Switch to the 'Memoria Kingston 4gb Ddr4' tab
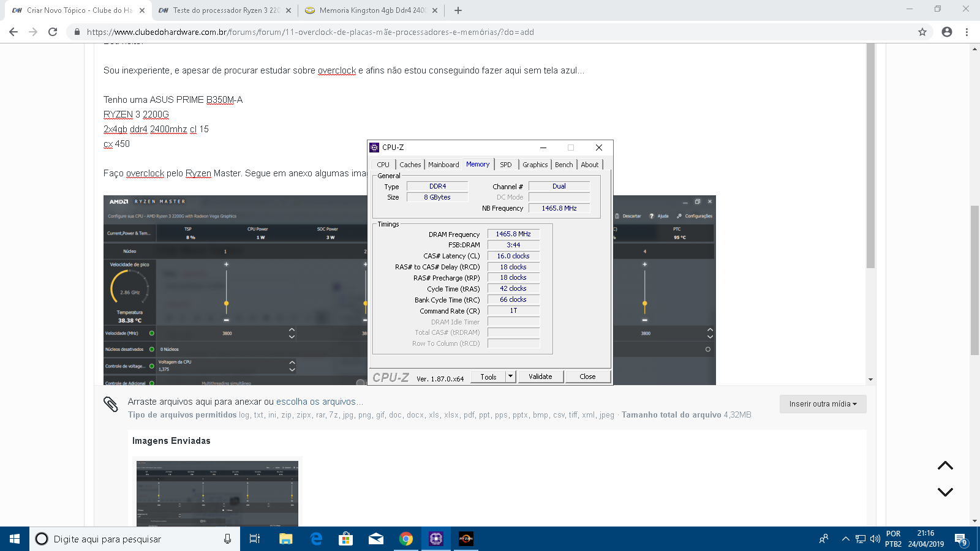980x551 pixels. click(372, 10)
